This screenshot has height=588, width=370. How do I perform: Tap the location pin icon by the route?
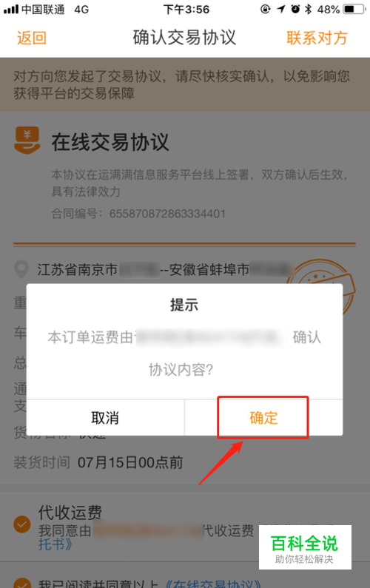[x=21, y=269]
